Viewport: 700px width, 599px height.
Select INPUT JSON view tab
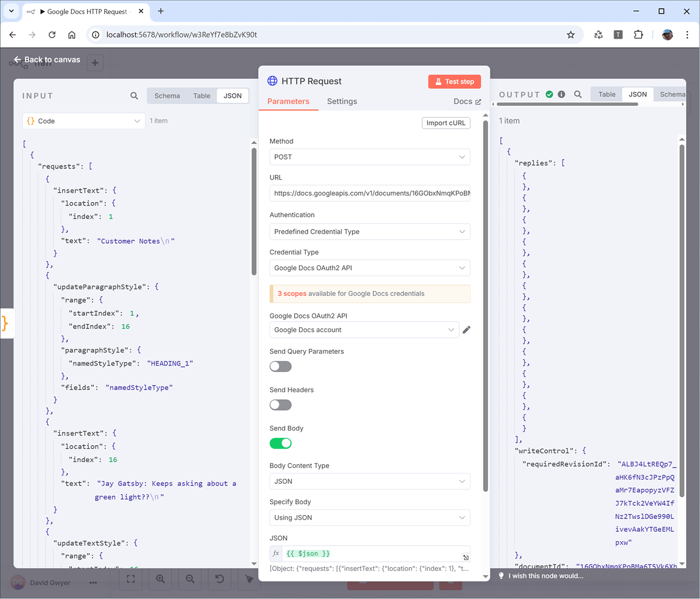233,96
